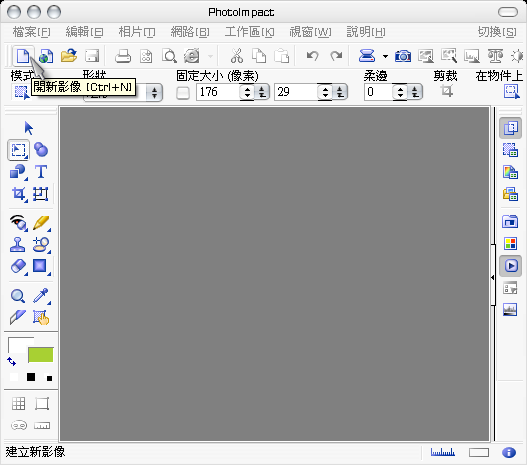Pick the Eyedropper tool
527x465 pixels.
(41, 296)
